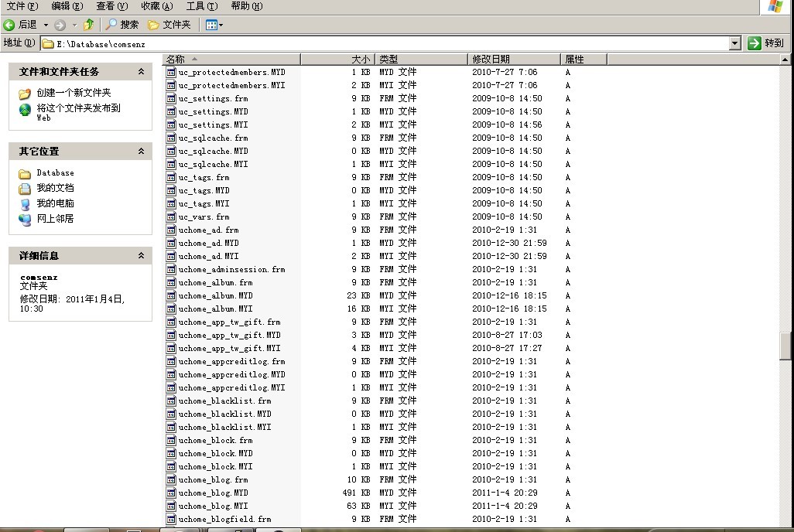Open 网上邻居 link

coord(55,219)
